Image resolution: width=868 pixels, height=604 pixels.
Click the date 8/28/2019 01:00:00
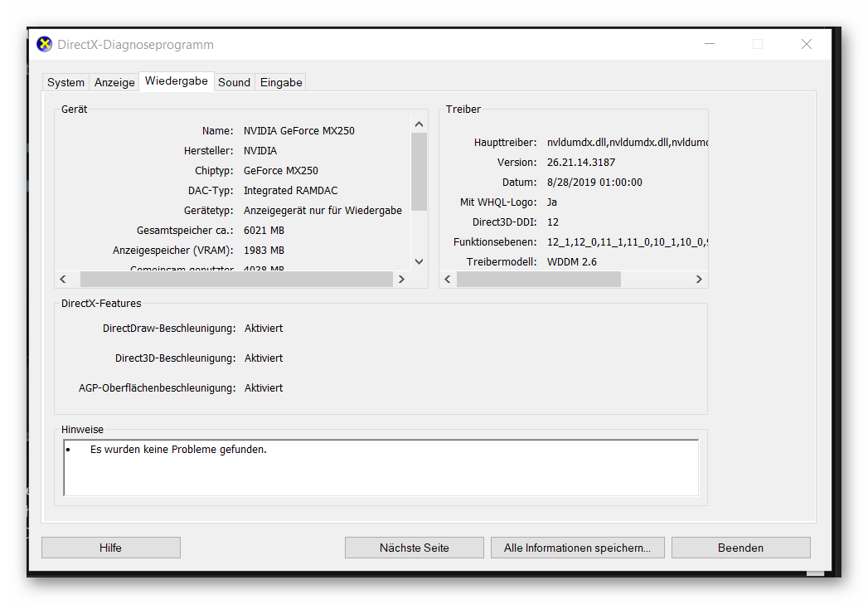(594, 183)
